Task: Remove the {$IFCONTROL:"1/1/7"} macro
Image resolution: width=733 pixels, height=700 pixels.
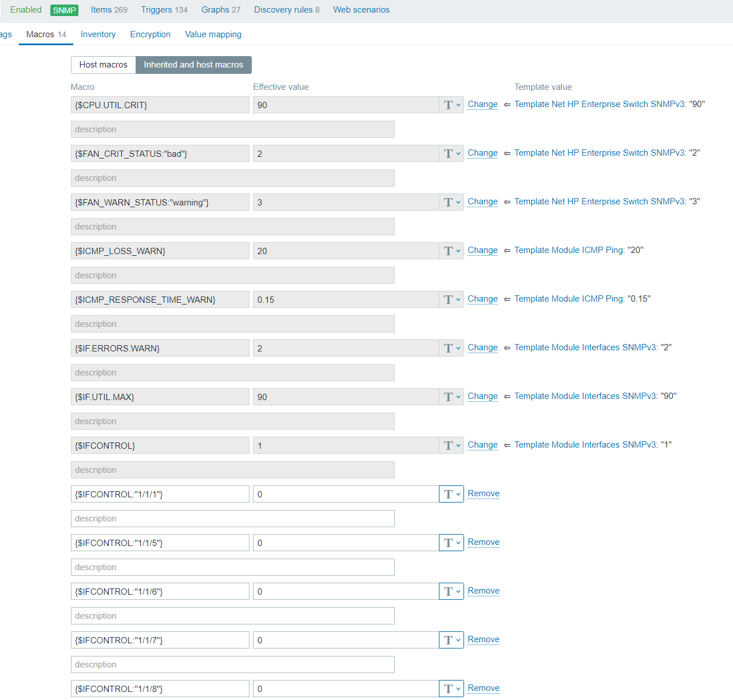Action: (x=484, y=639)
